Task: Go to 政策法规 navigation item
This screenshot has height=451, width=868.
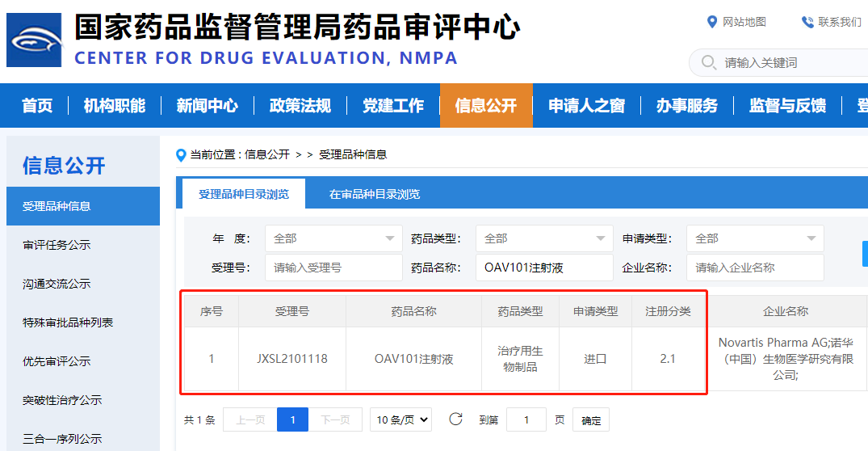Action: tap(300, 105)
